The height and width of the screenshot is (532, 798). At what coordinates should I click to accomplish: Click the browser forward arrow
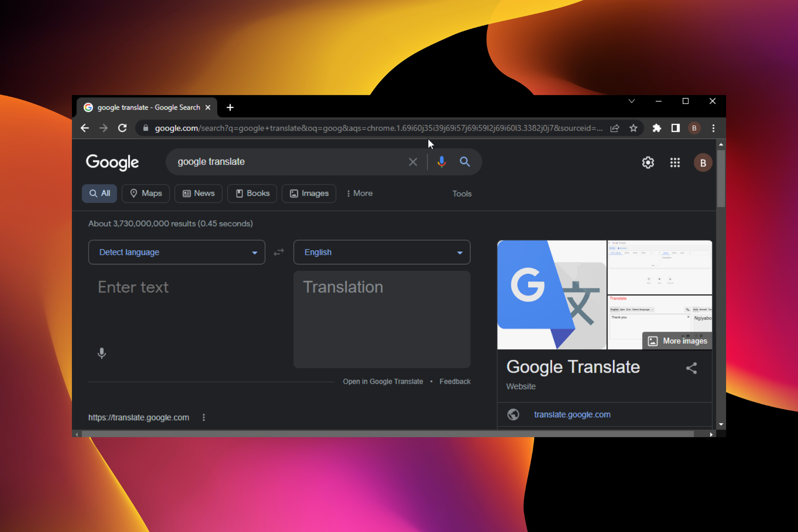coord(103,128)
